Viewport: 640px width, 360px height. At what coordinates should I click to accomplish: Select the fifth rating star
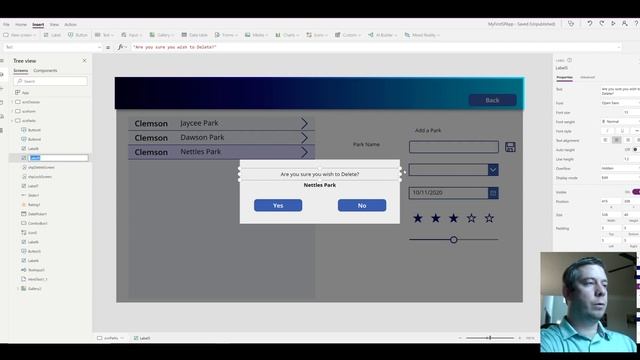click(x=489, y=218)
